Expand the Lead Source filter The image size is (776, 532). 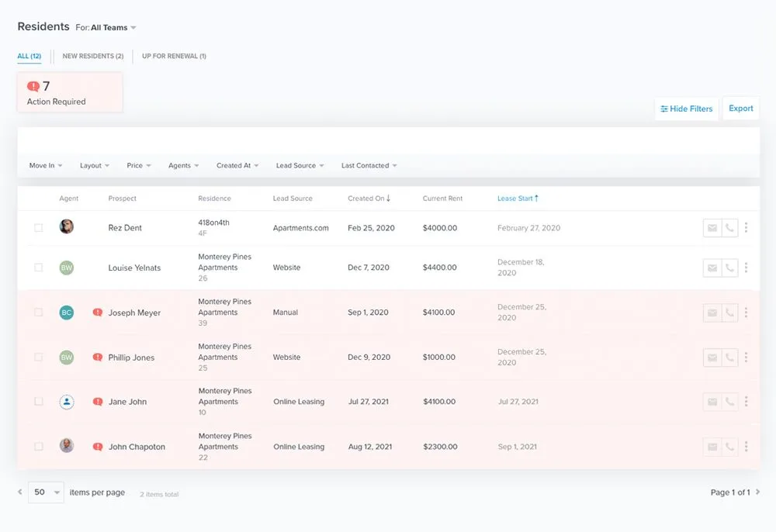299,165
